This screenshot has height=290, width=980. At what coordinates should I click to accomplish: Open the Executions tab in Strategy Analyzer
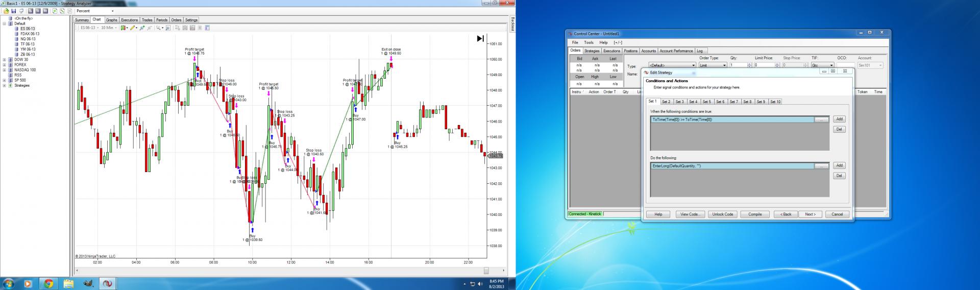tap(129, 20)
